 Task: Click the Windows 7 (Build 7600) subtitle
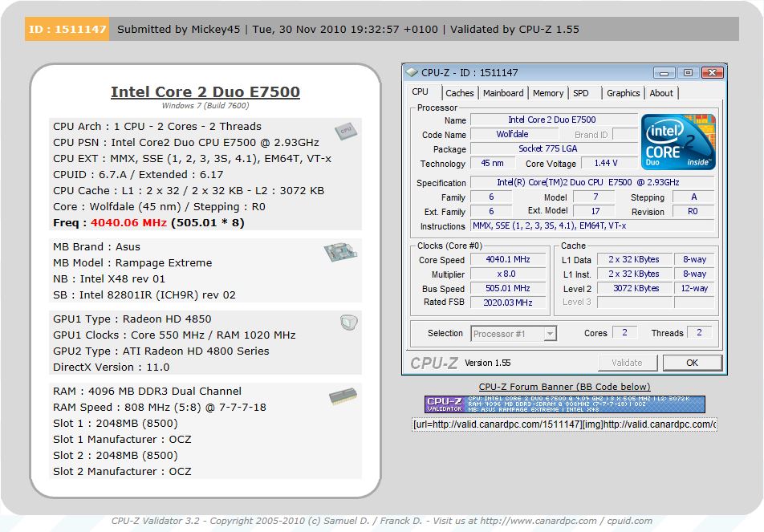[205, 106]
